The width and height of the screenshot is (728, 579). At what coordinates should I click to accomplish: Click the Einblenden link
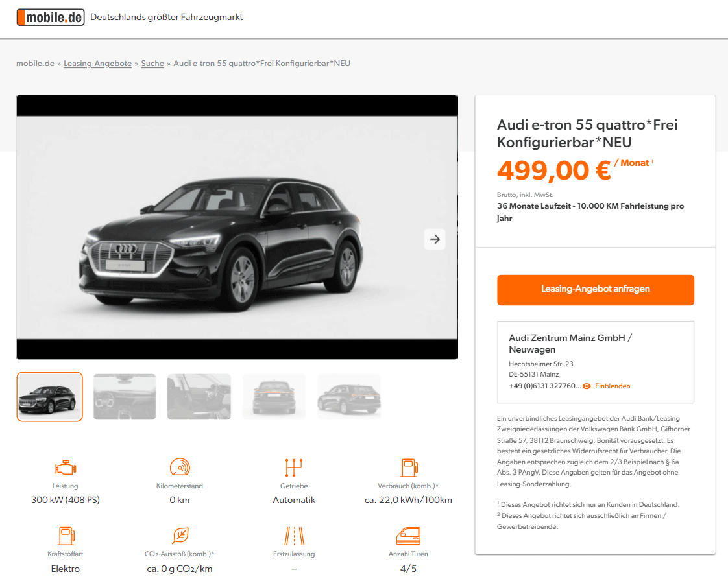tap(613, 386)
